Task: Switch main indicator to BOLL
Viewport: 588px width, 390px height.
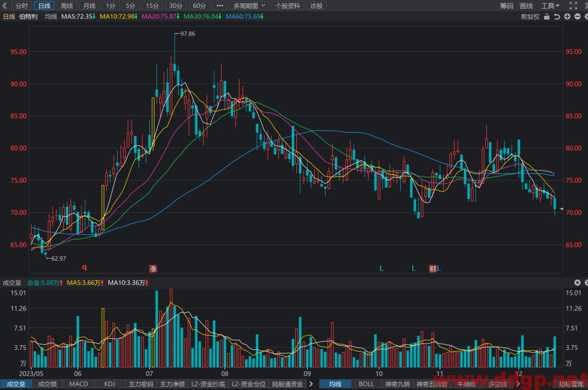Action: (366, 384)
